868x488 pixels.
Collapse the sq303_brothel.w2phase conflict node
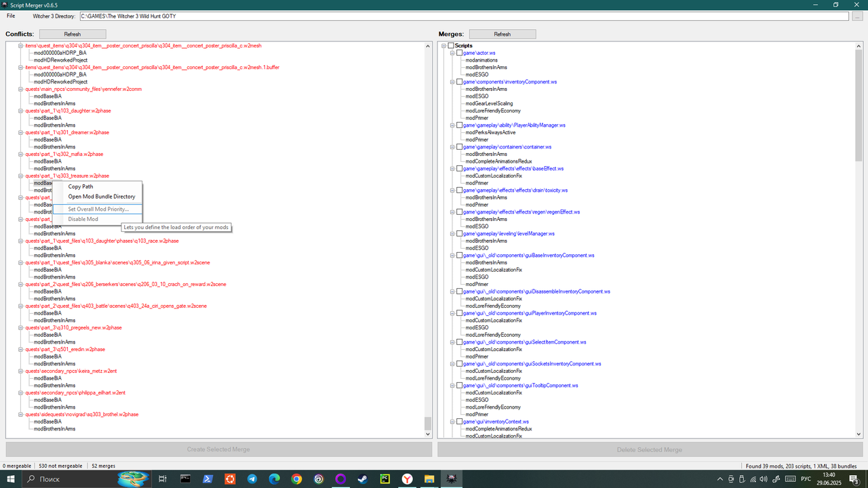pos(20,414)
